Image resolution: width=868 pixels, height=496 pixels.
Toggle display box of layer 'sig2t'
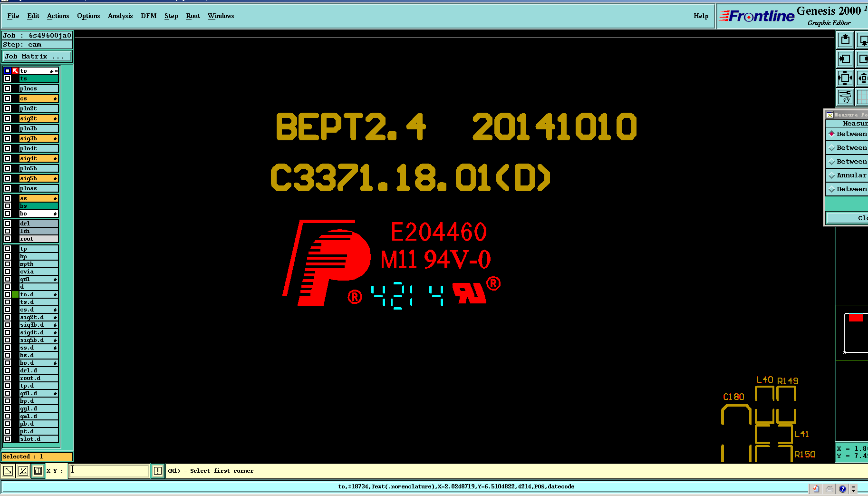point(8,118)
